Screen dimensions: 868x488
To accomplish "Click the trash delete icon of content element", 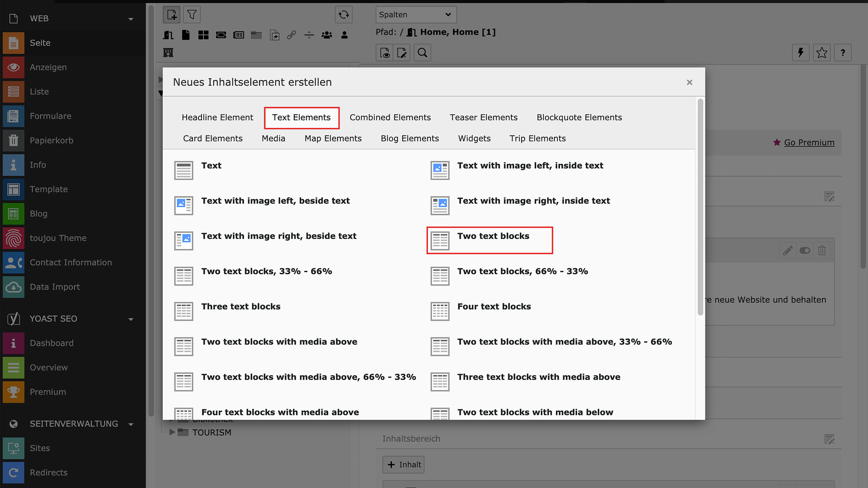I will tap(822, 250).
